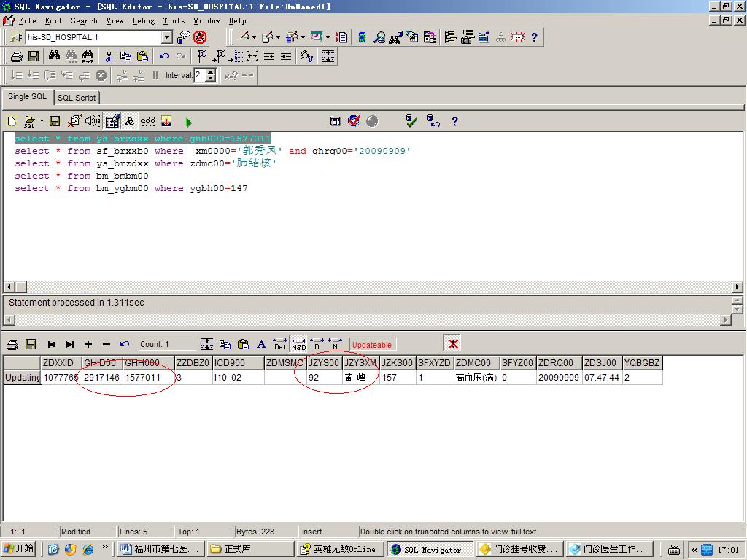The height and width of the screenshot is (560, 747).
Task: Click the Commit transaction icon with green check
Action: [411, 121]
